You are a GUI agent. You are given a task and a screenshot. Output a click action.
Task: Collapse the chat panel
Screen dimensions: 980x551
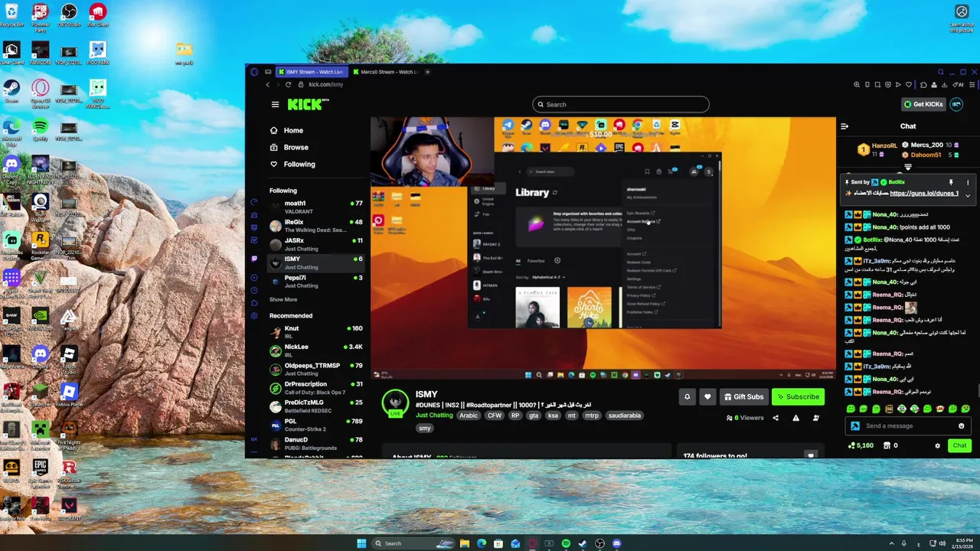(x=844, y=126)
